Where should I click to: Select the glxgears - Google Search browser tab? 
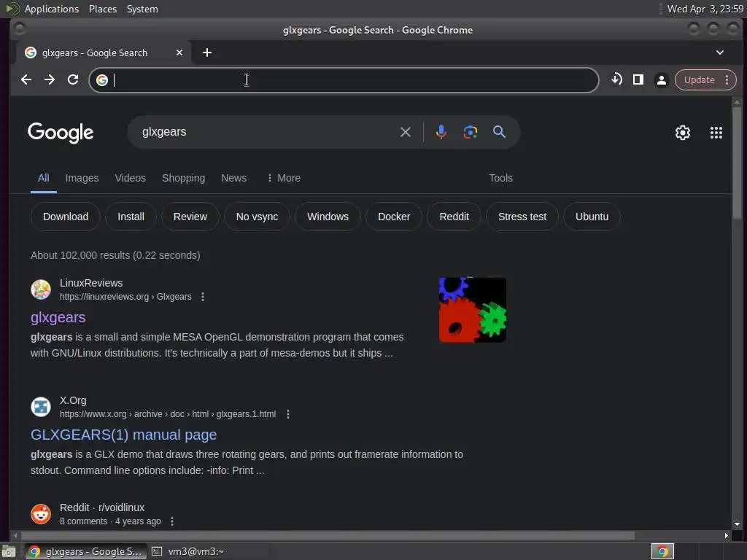point(104,52)
